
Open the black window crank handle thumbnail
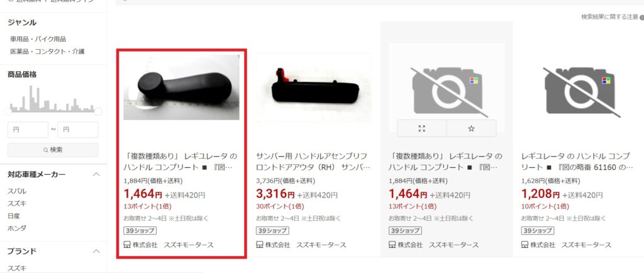coord(182,87)
